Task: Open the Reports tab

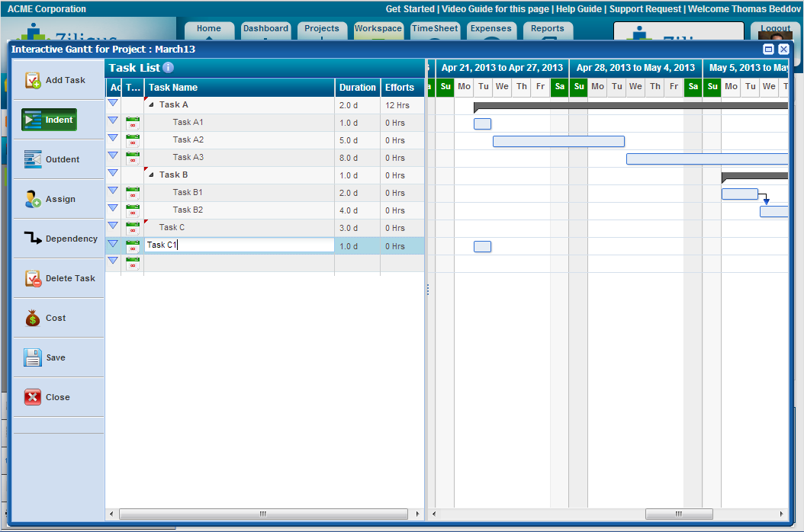Action: tap(547, 29)
